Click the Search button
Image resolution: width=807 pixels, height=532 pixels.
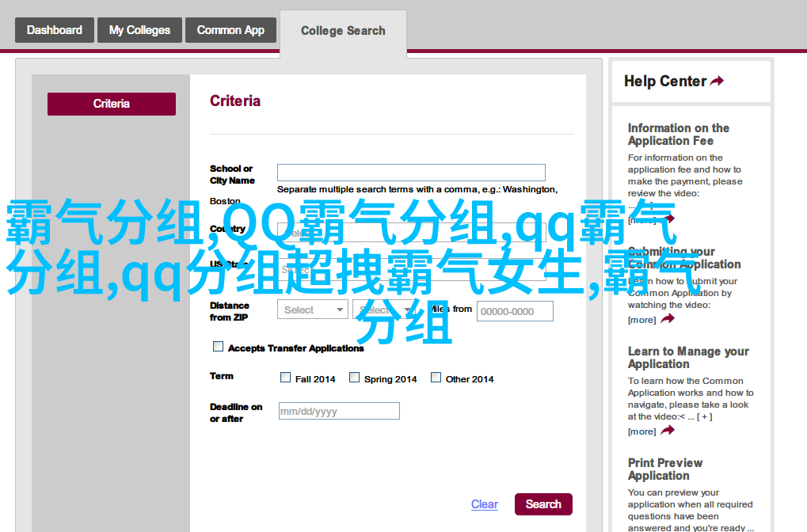543,504
